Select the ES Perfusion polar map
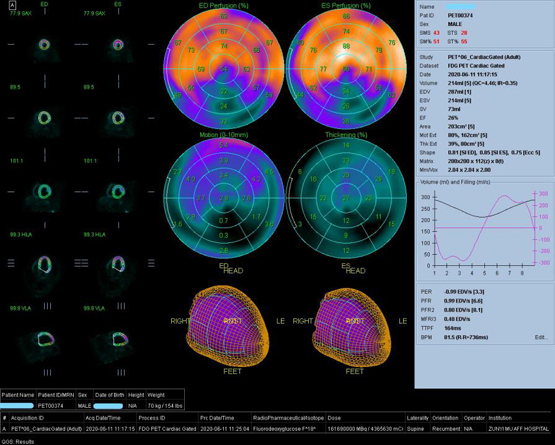The height and width of the screenshot is (445, 555). (346, 69)
